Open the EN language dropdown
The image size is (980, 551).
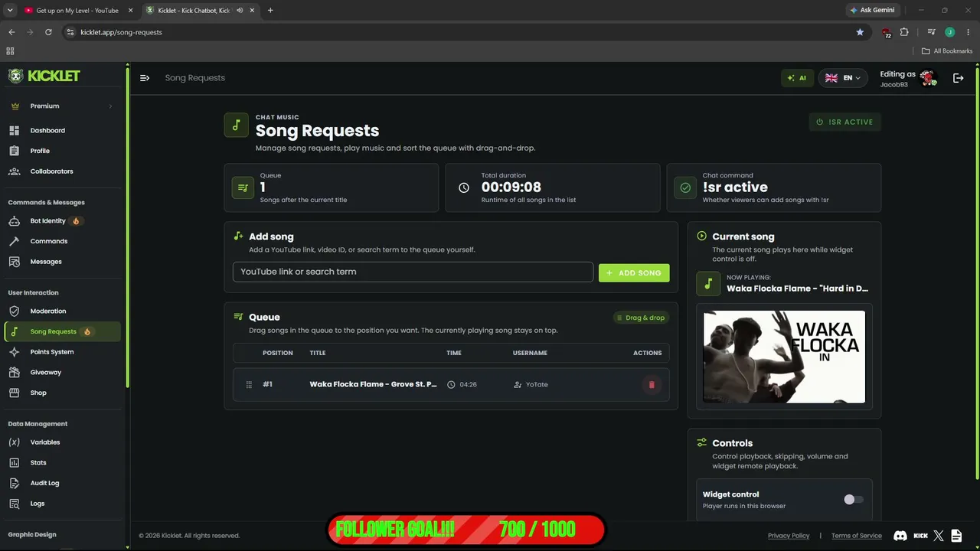842,78
